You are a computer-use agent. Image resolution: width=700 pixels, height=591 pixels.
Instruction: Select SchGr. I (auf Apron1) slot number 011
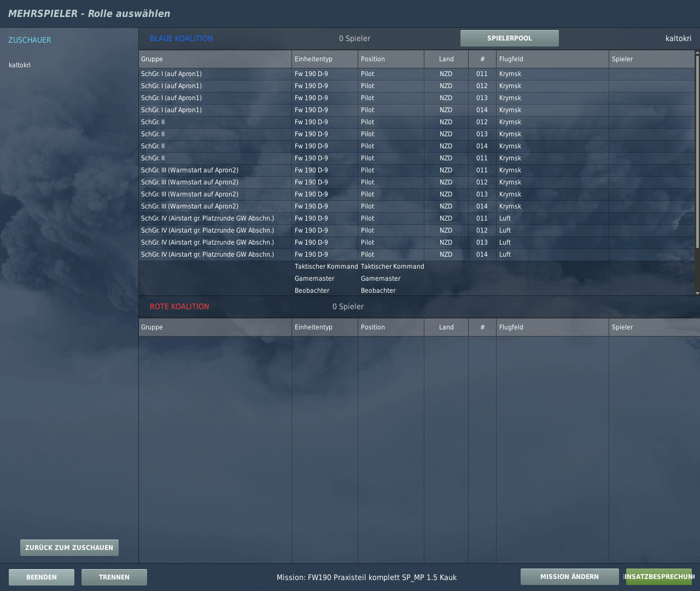coord(328,74)
